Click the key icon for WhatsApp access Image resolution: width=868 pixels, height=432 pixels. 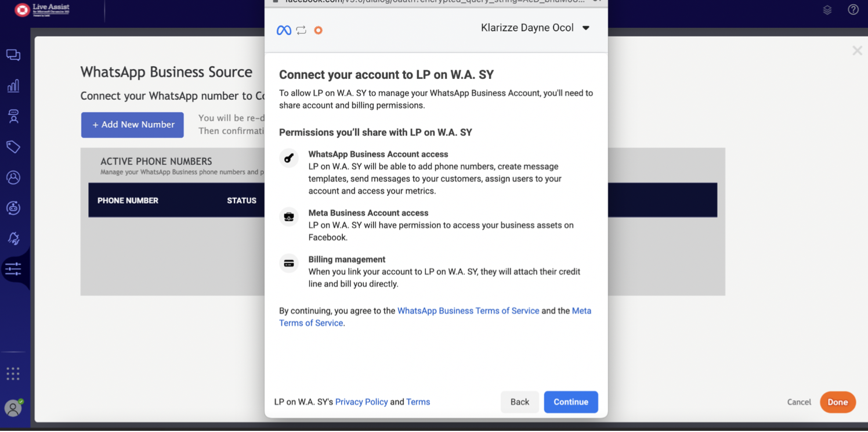point(289,158)
